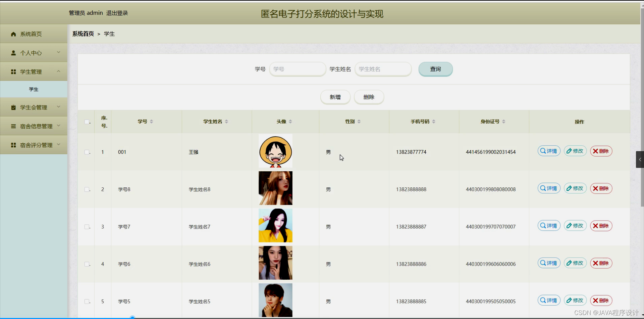Delete the 学生姓名7 row
Image resolution: width=644 pixels, height=319 pixels.
click(601, 226)
